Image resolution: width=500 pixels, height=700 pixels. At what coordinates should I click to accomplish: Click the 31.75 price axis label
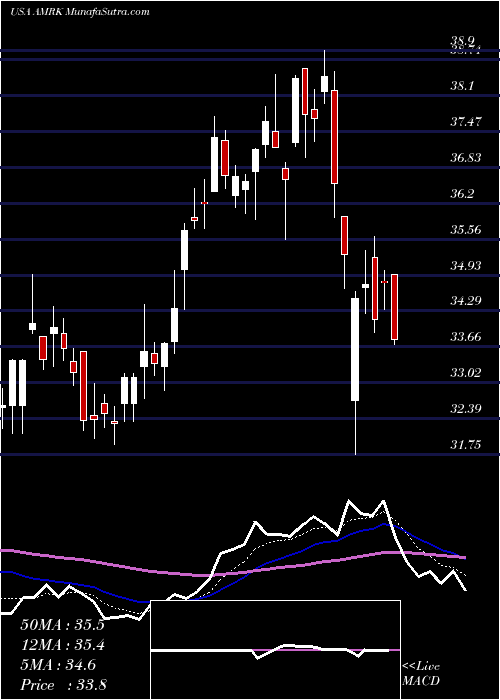(466, 444)
